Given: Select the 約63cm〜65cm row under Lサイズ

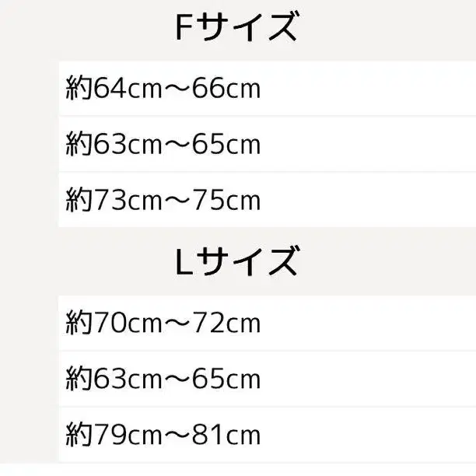Looking at the screenshot, I should tap(266, 379).
